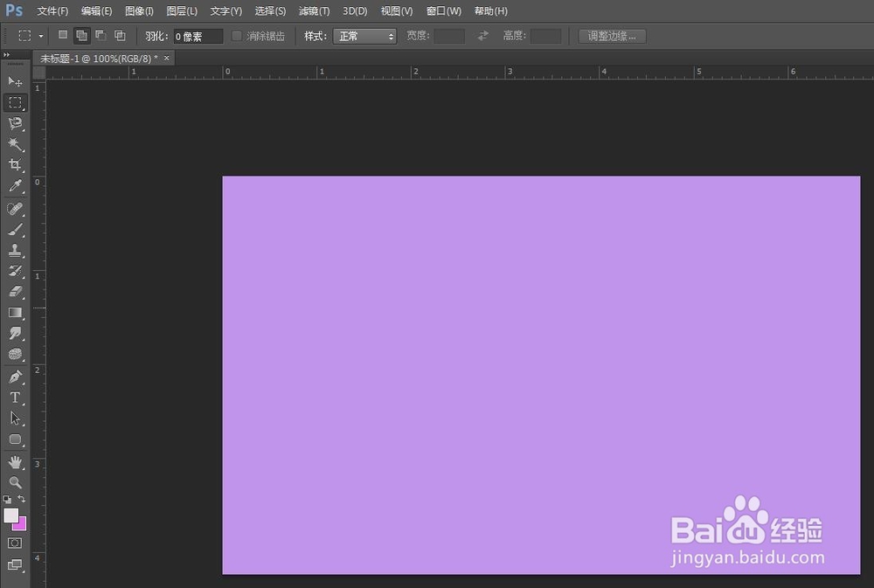The height and width of the screenshot is (588, 874).
Task: Select the Type tool
Action: tap(15, 398)
